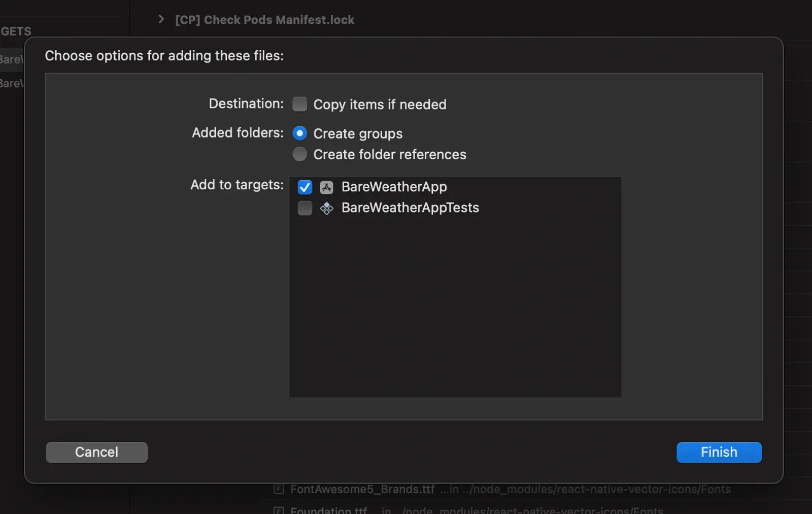812x514 pixels.
Task: Click the Create folder references label text
Action: pyautogui.click(x=390, y=154)
